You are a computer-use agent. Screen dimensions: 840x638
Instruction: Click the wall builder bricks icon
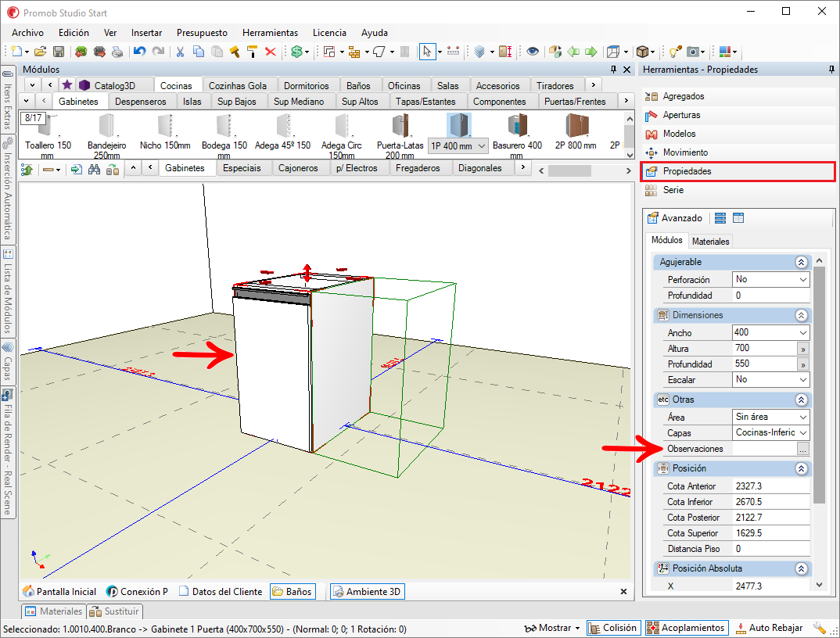pyautogui.click(x=354, y=52)
